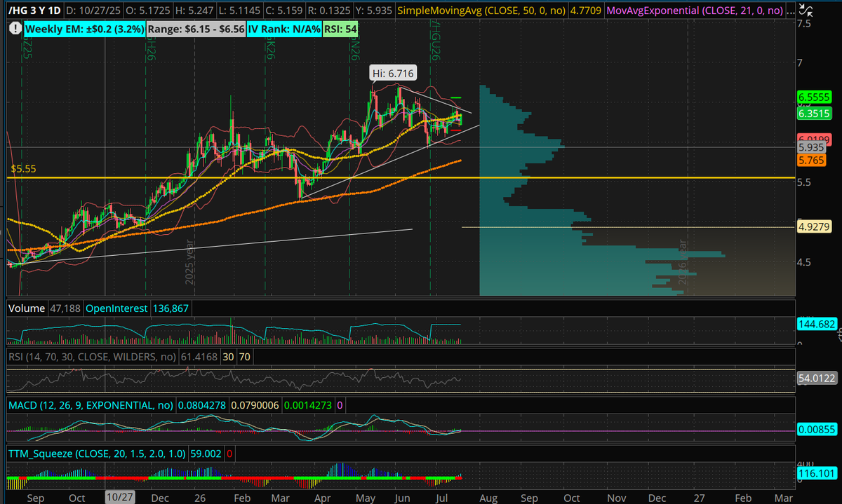Click the 4.9279 price level tag
The width and height of the screenshot is (842, 504).
[x=814, y=226]
